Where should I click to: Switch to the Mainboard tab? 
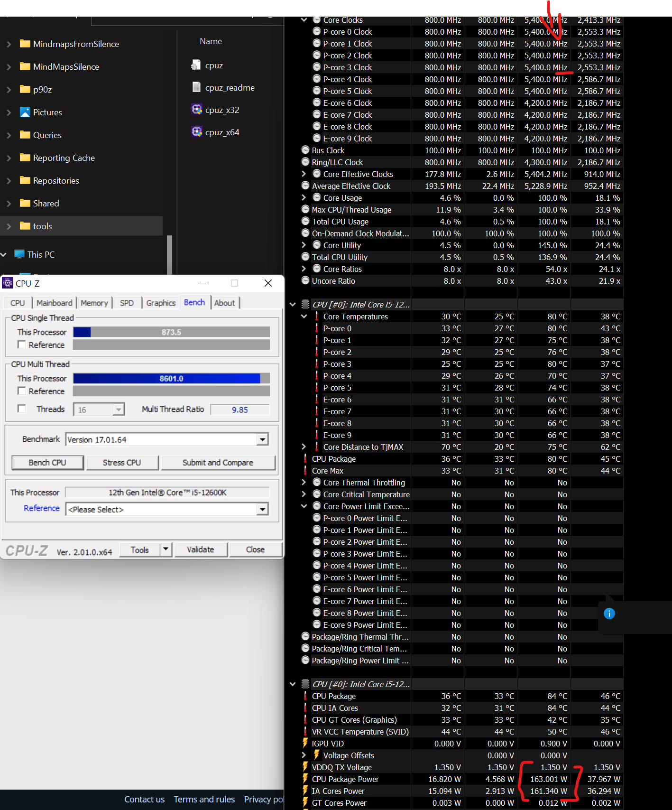tap(55, 303)
